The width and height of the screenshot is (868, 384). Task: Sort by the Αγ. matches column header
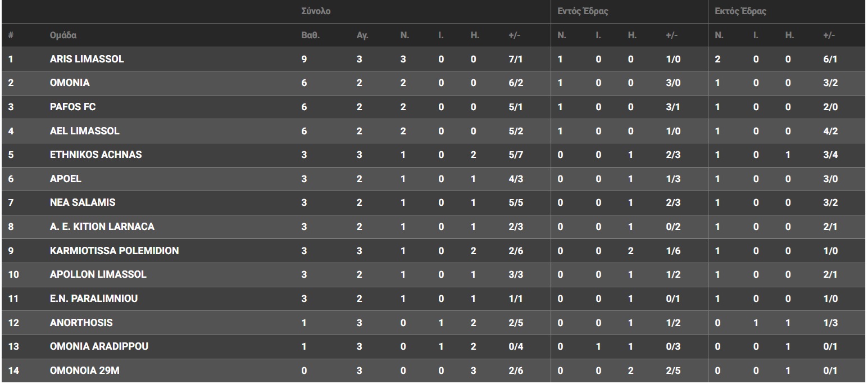click(362, 35)
